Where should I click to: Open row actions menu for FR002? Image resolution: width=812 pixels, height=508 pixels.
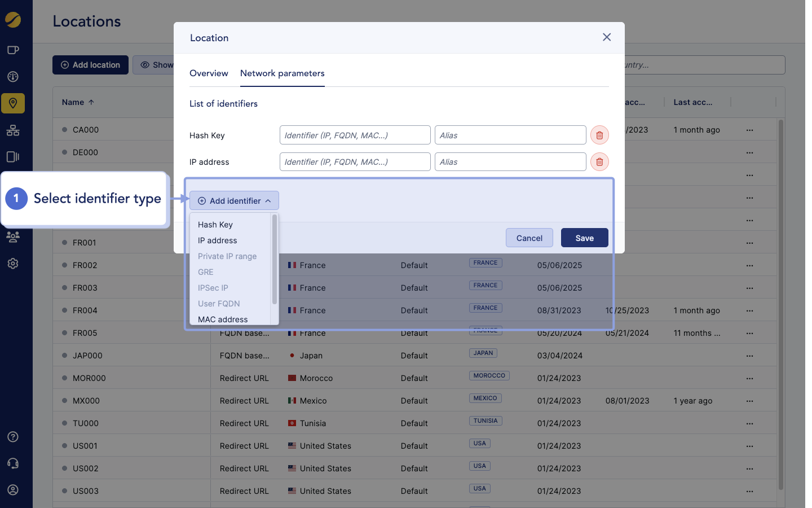click(749, 265)
